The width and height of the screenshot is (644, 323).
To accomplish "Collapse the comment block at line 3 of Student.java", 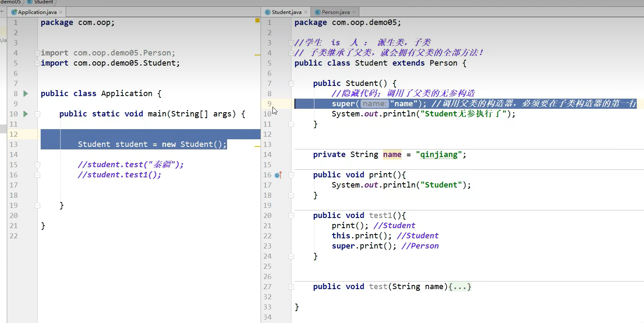I will [291, 43].
